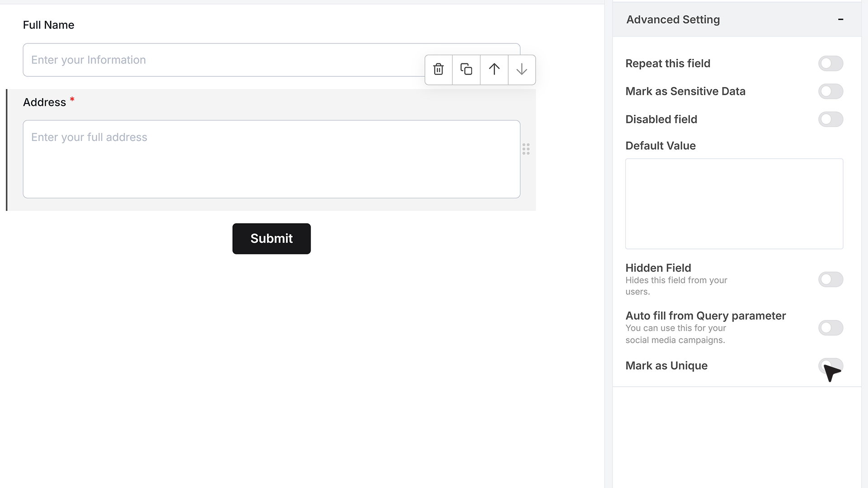The image size is (868, 488).
Task: Switch on Mark as Unique
Action: 830,366
